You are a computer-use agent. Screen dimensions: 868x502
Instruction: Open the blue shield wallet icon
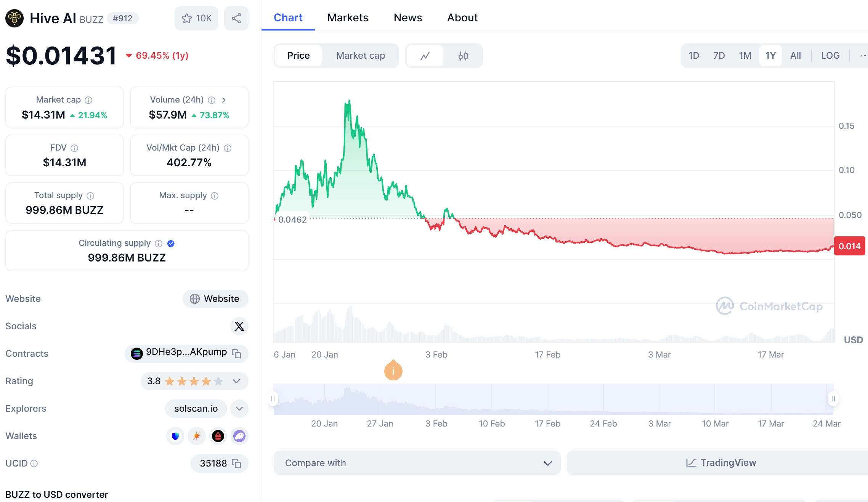(175, 436)
